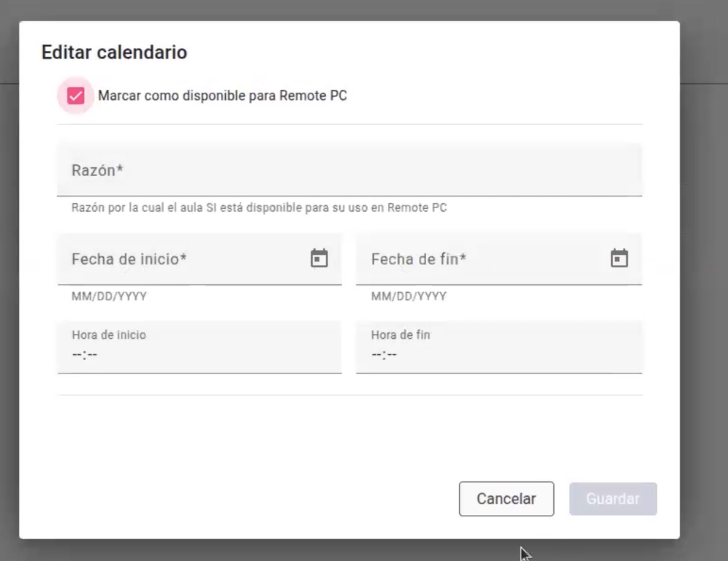Click the Hora de inicio label

coord(109,335)
